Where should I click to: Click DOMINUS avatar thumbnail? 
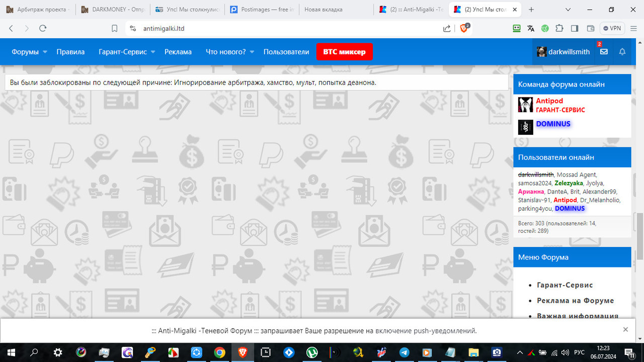click(526, 127)
